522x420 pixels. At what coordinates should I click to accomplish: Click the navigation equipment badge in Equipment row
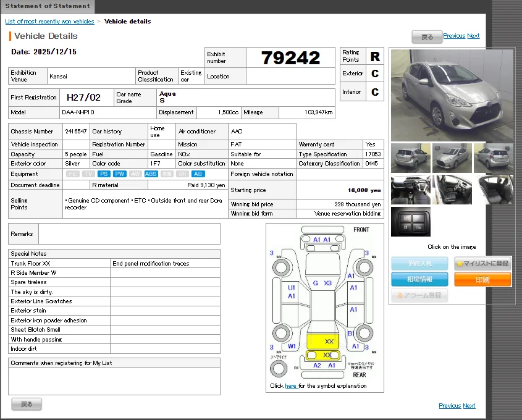click(72, 174)
